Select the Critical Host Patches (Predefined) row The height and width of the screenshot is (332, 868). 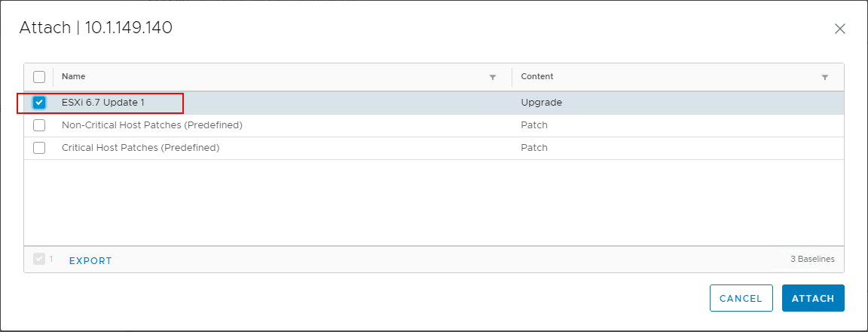point(434,148)
